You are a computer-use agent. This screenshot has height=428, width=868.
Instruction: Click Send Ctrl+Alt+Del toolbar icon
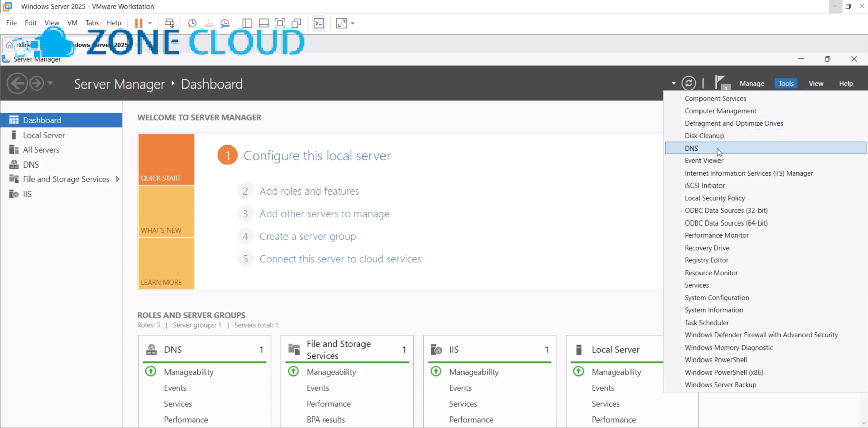point(170,23)
